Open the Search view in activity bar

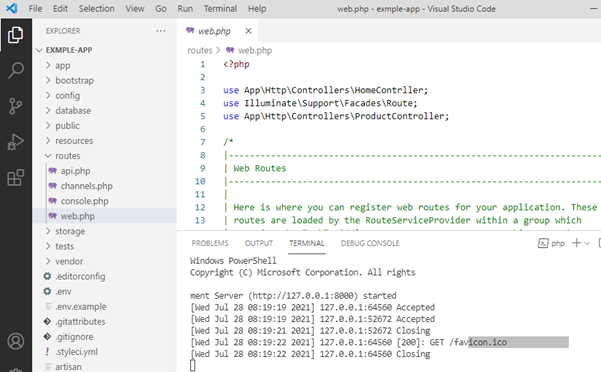point(15,70)
